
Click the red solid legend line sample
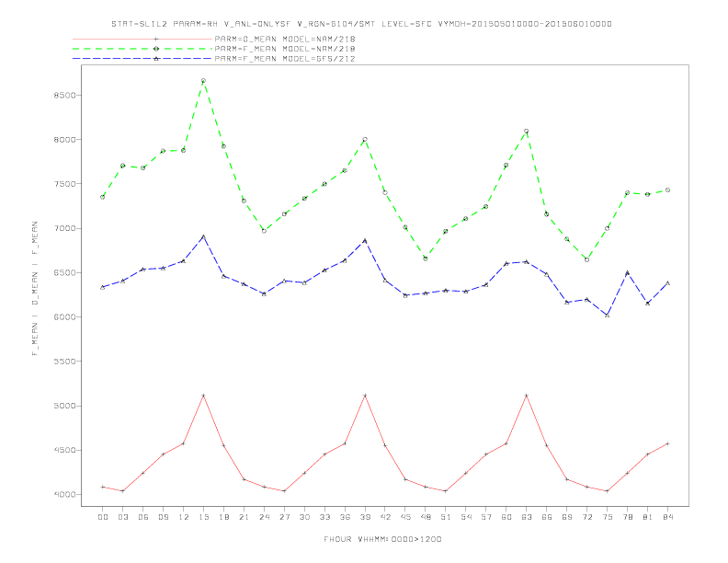point(142,39)
